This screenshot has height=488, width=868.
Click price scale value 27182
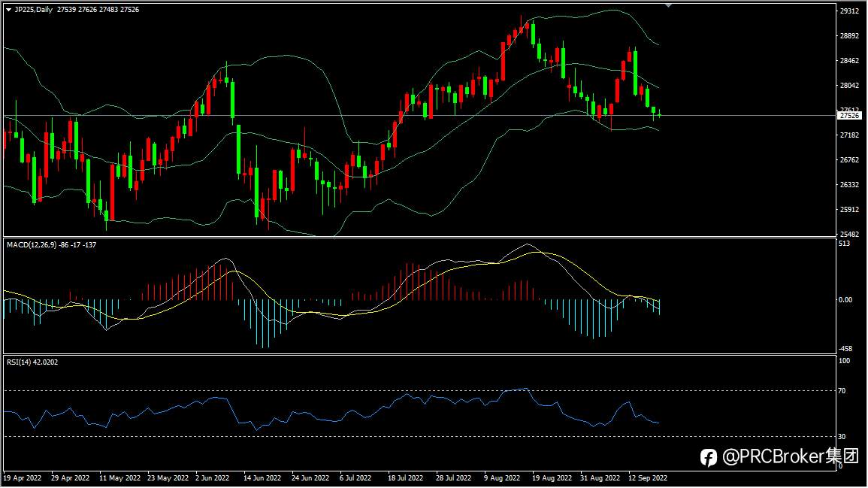[849, 135]
